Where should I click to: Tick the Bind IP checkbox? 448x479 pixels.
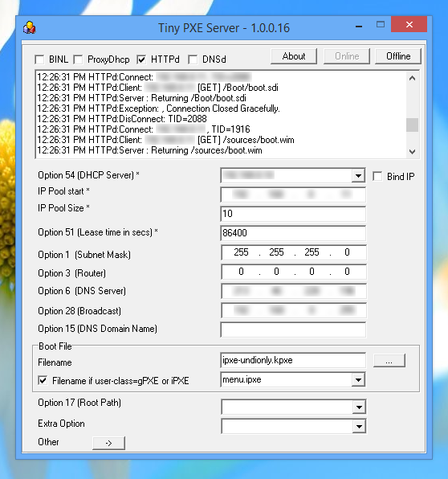coord(377,177)
